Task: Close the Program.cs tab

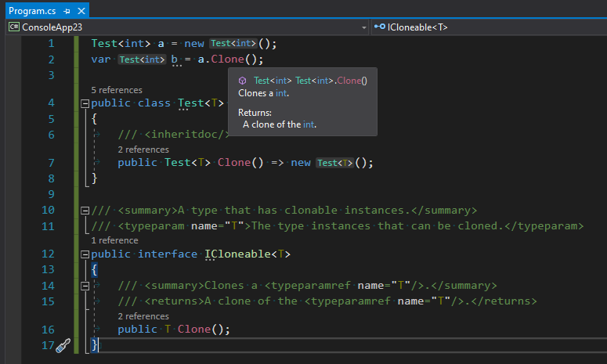Action: click(81, 11)
